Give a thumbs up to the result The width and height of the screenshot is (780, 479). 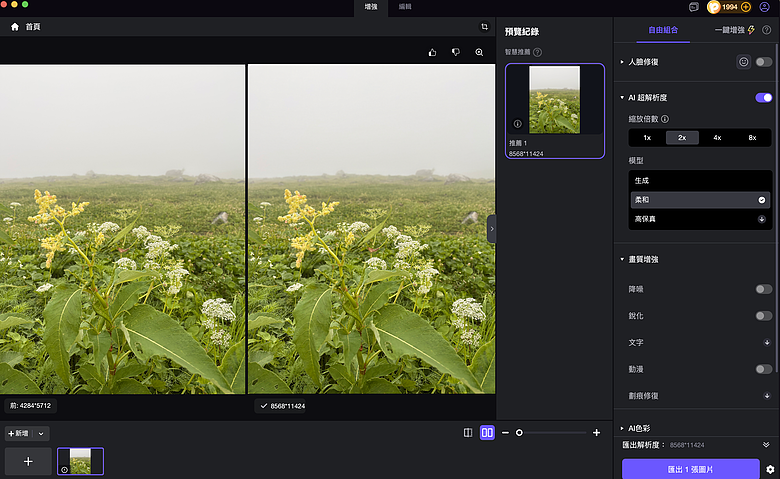432,52
